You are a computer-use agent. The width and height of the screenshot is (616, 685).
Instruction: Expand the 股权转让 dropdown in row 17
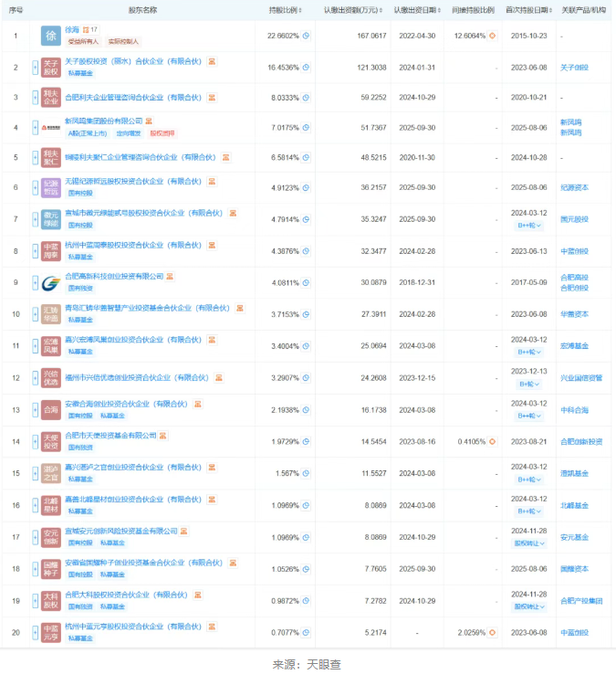pos(530,542)
